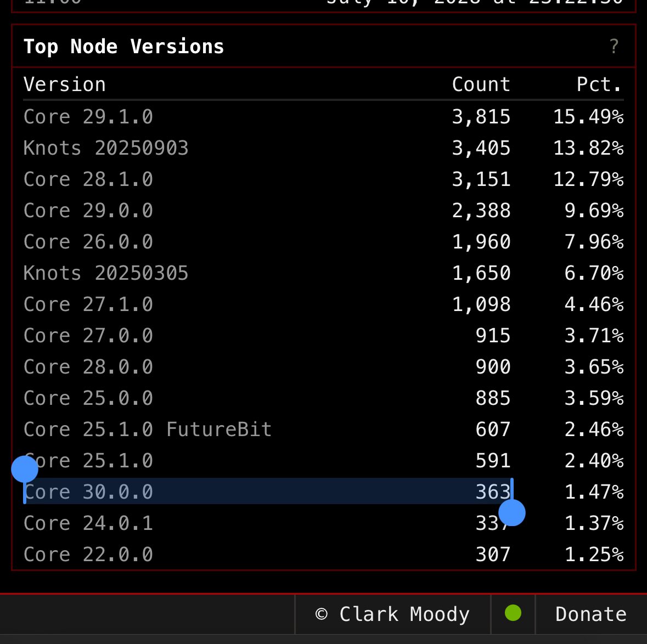Viewport: 647px width, 644px height.
Task: Click the percentage 12.79%
Action: (x=588, y=179)
